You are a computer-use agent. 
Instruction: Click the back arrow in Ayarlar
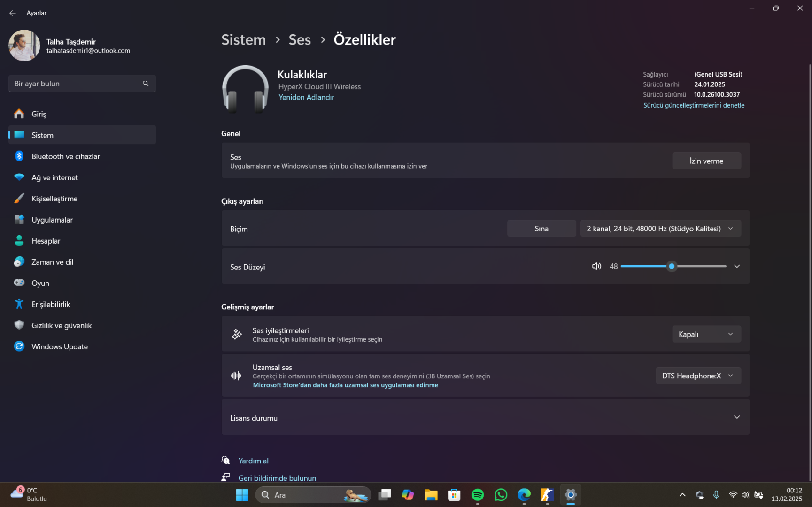(13, 13)
